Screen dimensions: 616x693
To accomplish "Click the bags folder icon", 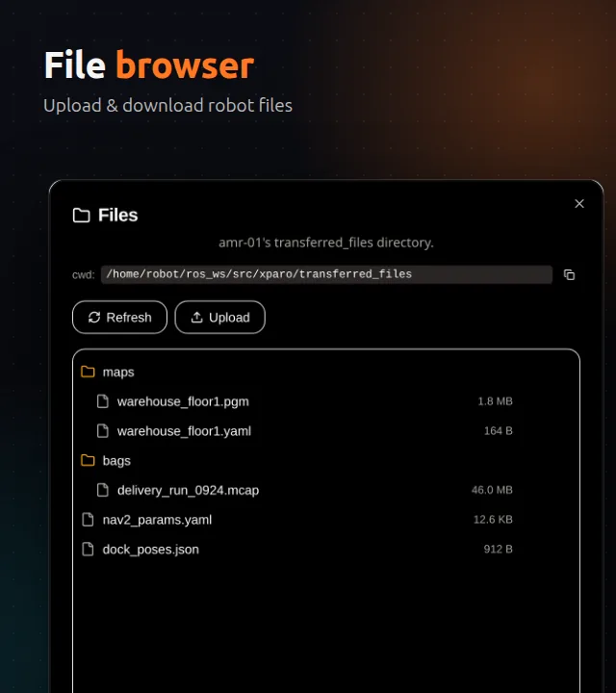I will tap(88, 460).
